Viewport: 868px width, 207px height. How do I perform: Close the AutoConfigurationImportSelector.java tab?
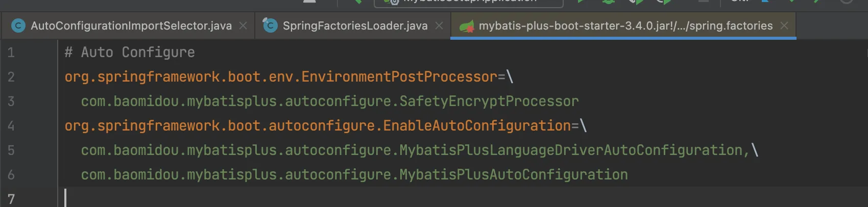244,25
